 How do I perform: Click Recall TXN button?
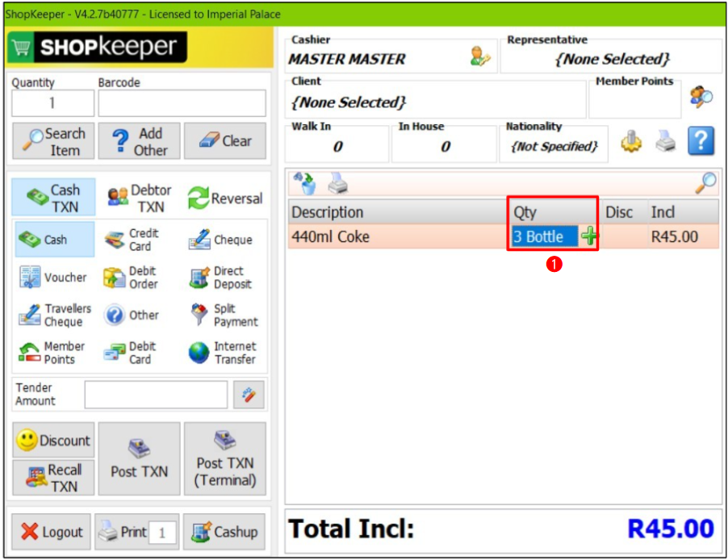(53, 478)
